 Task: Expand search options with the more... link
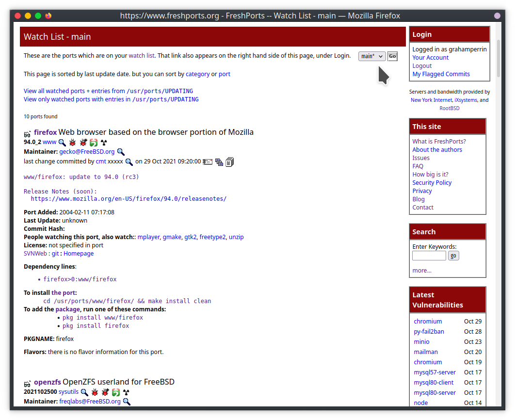click(x=421, y=271)
